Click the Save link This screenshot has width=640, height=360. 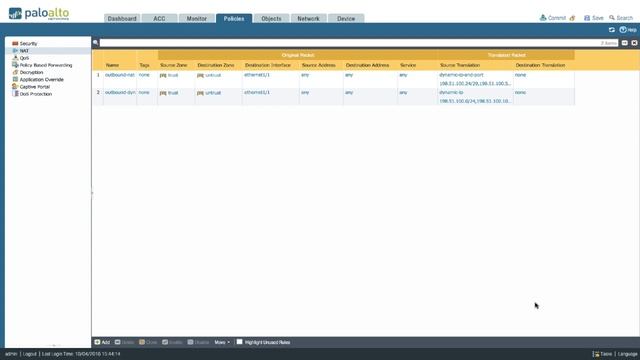click(x=598, y=18)
